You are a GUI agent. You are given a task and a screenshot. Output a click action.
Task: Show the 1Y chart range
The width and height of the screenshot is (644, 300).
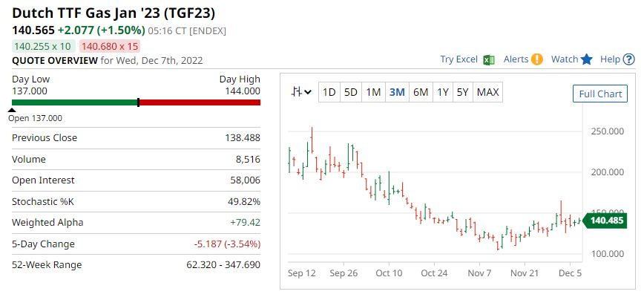(442, 92)
